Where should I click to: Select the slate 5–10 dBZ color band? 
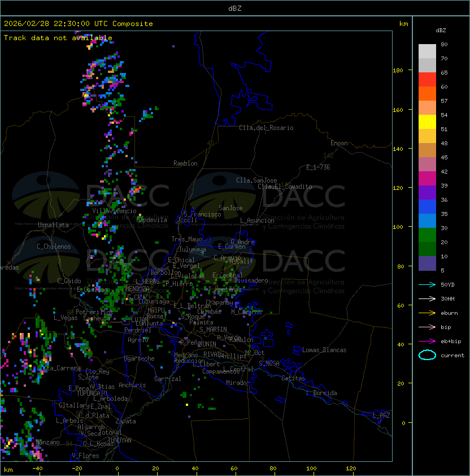(427, 263)
